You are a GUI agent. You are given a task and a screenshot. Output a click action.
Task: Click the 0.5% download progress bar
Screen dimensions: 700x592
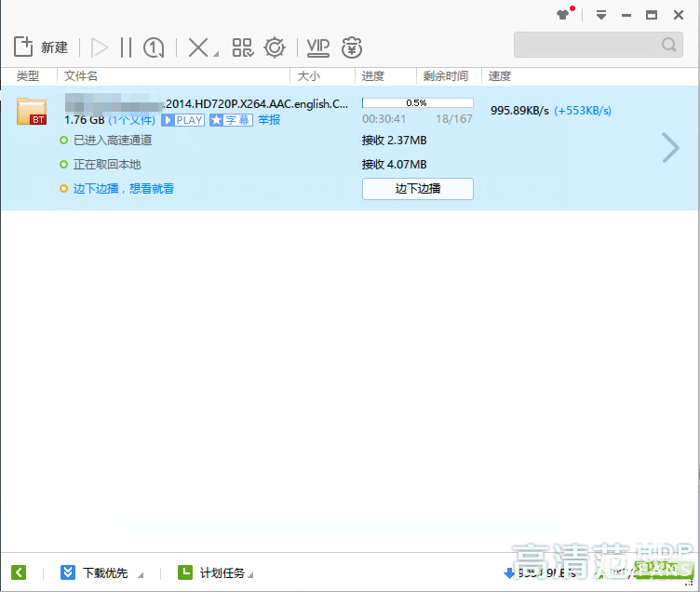417,103
